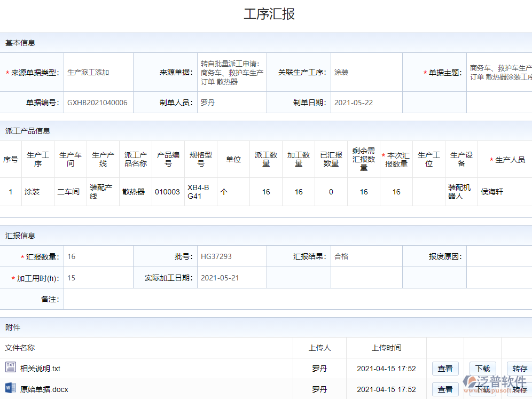Click the TXT file icon for 相关说明.txt
Viewport: 532px width, 399px height.
click(x=11, y=367)
